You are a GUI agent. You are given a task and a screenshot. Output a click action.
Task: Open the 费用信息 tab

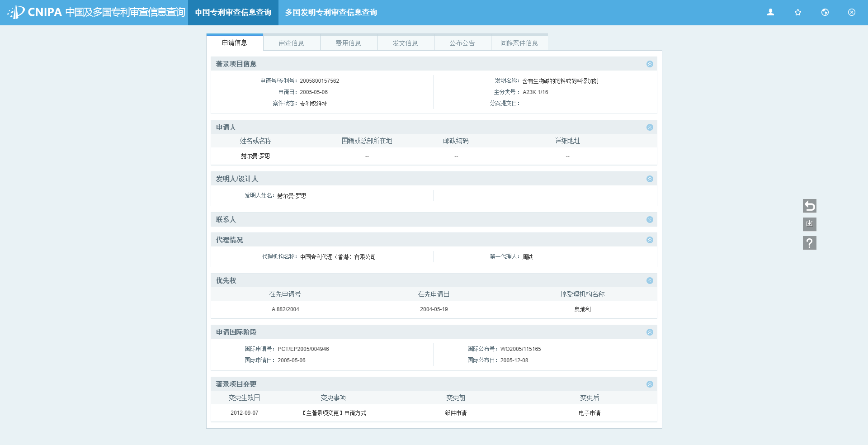(348, 43)
